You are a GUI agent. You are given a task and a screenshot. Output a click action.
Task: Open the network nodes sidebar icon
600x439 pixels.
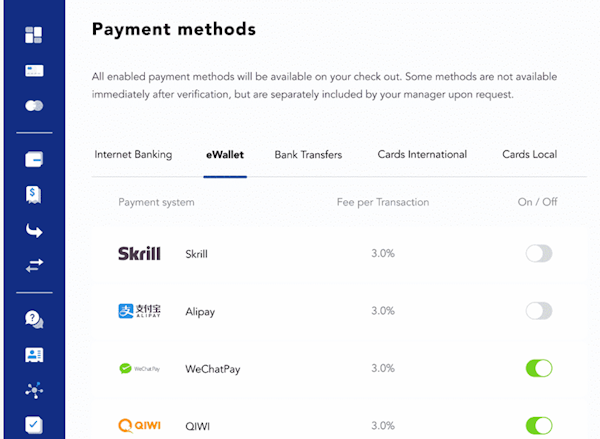pyautogui.click(x=33, y=390)
